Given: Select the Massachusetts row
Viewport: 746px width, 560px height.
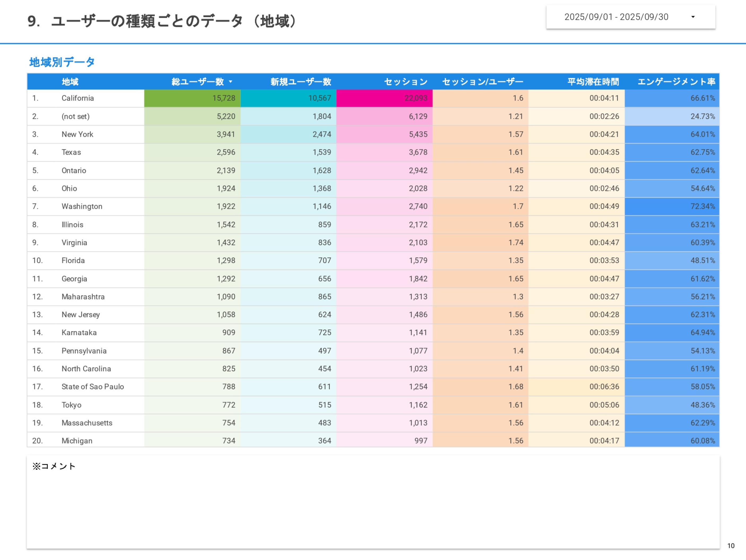Looking at the screenshot, I should point(87,423).
